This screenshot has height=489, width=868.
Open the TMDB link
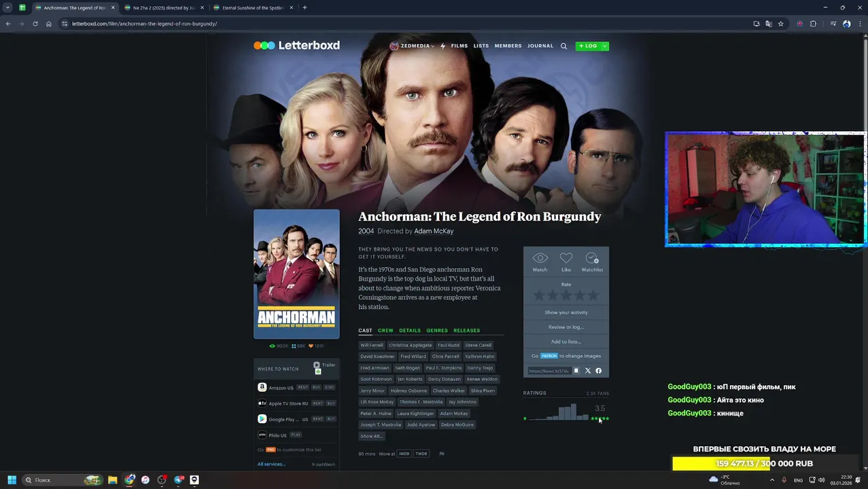coord(421,454)
